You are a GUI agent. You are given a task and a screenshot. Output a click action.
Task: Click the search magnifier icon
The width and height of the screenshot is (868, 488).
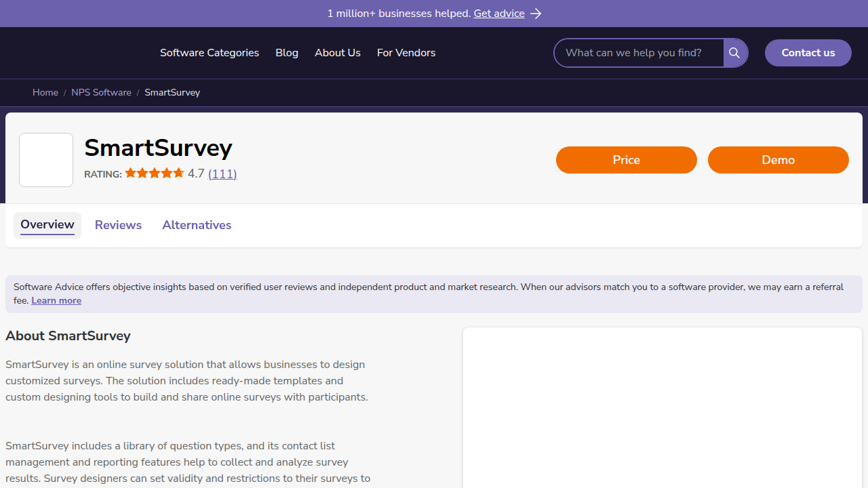(734, 53)
